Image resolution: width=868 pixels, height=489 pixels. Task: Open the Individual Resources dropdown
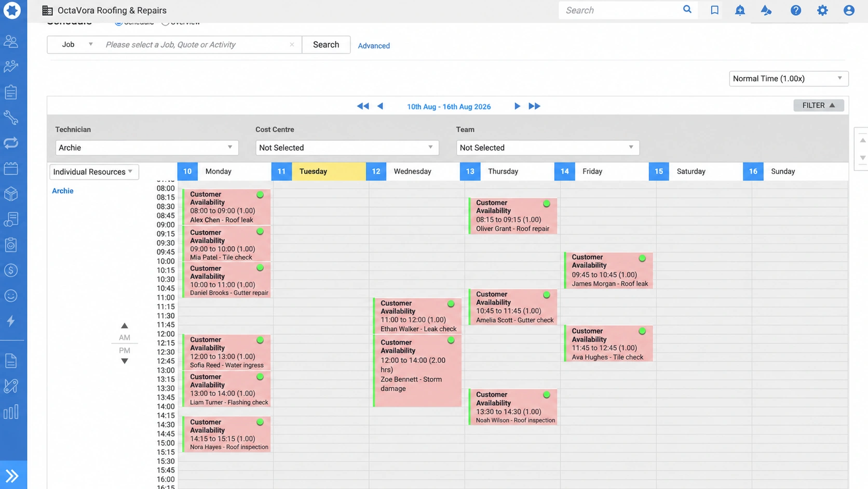point(94,171)
